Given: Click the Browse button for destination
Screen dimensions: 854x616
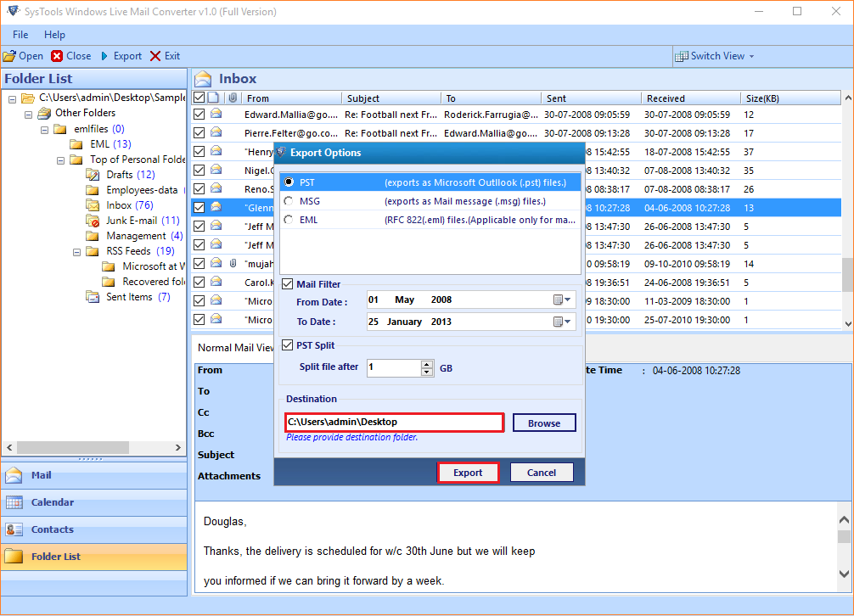Looking at the screenshot, I should (544, 423).
